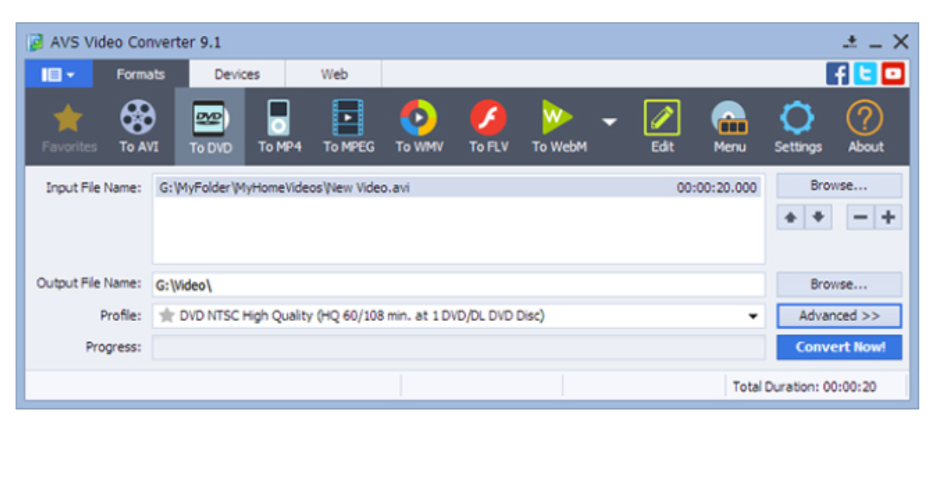936x490 pixels.
Task: Select the To AVI format
Action: click(x=138, y=127)
